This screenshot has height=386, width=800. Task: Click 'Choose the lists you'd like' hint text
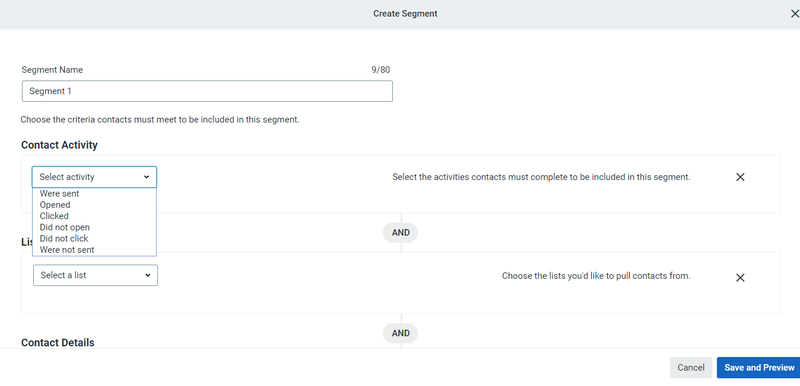tap(596, 276)
